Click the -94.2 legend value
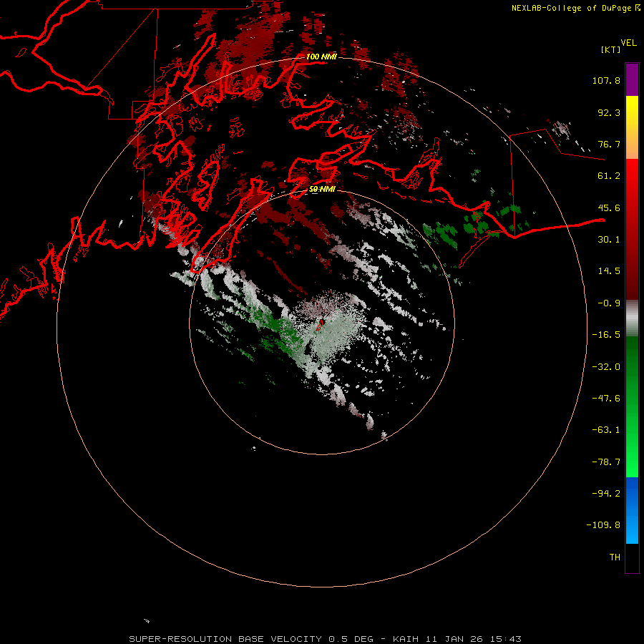The width and height of the screenshot is (644, 644). click(606, 494)
